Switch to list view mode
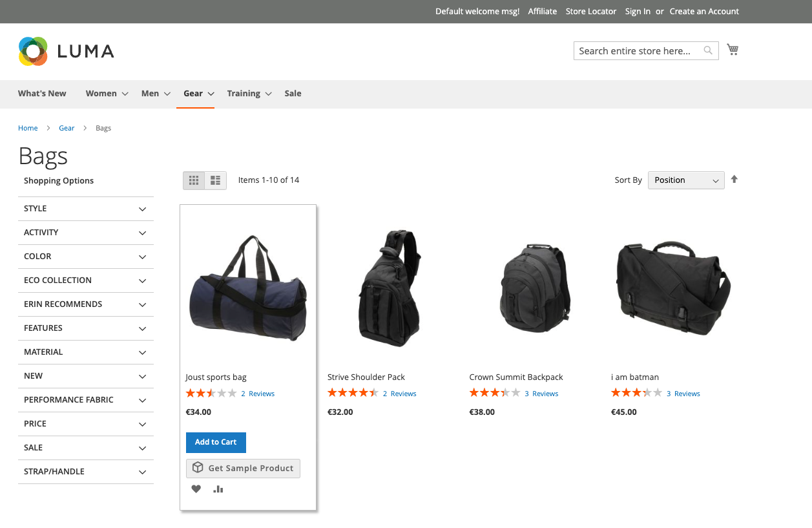The height and width of the screenshot is (528, 812). 216,180
